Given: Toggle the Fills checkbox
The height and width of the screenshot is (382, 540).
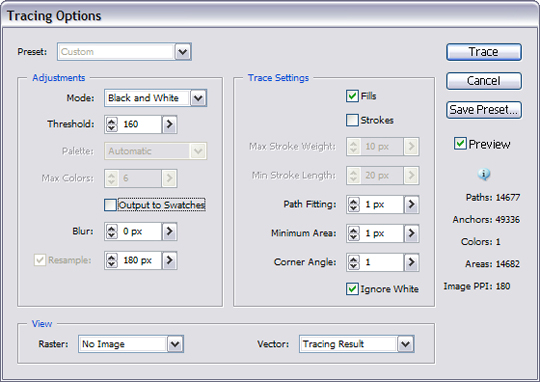Looking at the screenshot, I should (x=352, y=96).
